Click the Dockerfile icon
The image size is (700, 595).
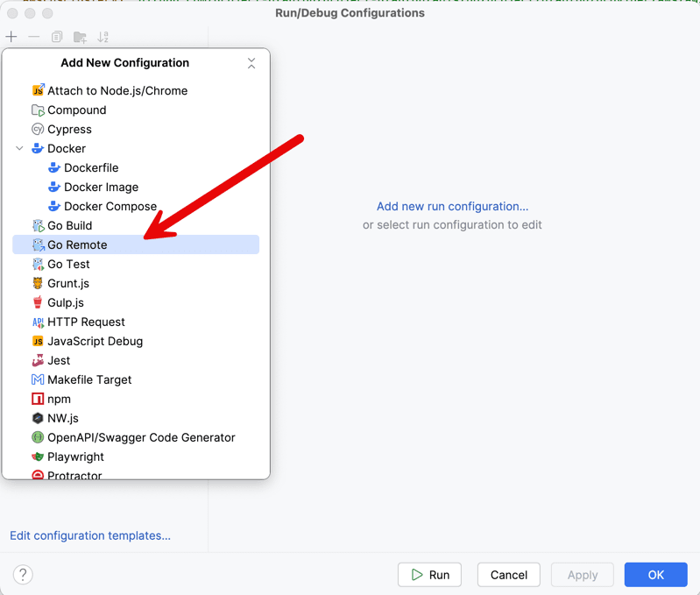point(54,167)
